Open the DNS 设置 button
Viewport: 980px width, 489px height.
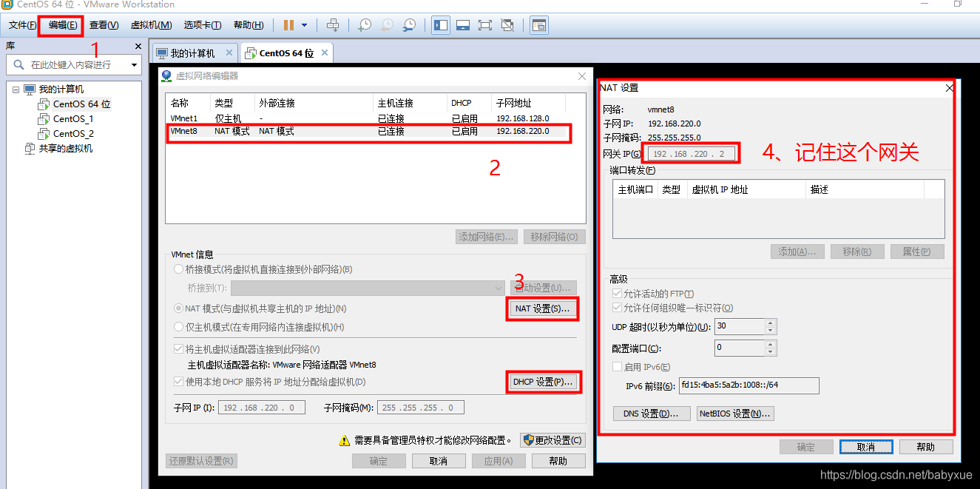652,414
